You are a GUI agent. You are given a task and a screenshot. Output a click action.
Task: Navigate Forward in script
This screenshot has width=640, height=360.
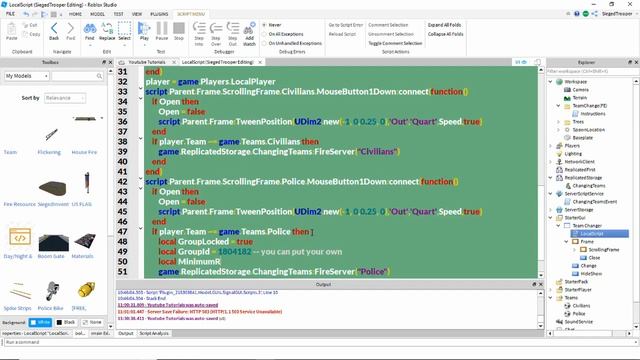71,31
